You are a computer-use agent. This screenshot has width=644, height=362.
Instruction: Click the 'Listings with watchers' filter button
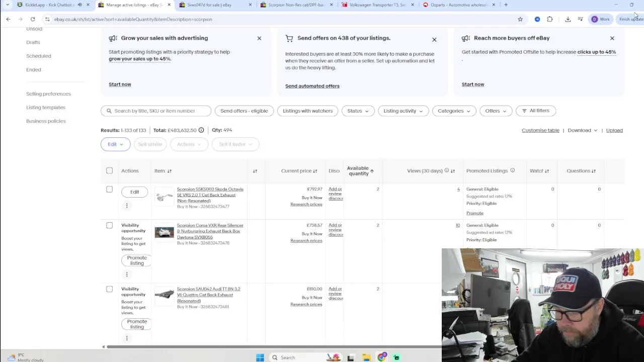tap(307, 111)
